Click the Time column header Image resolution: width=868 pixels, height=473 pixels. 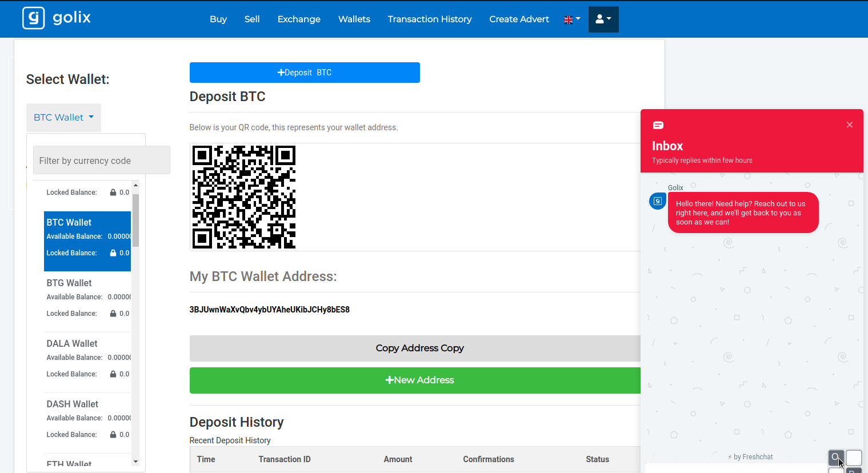click(x=206, y=459)
